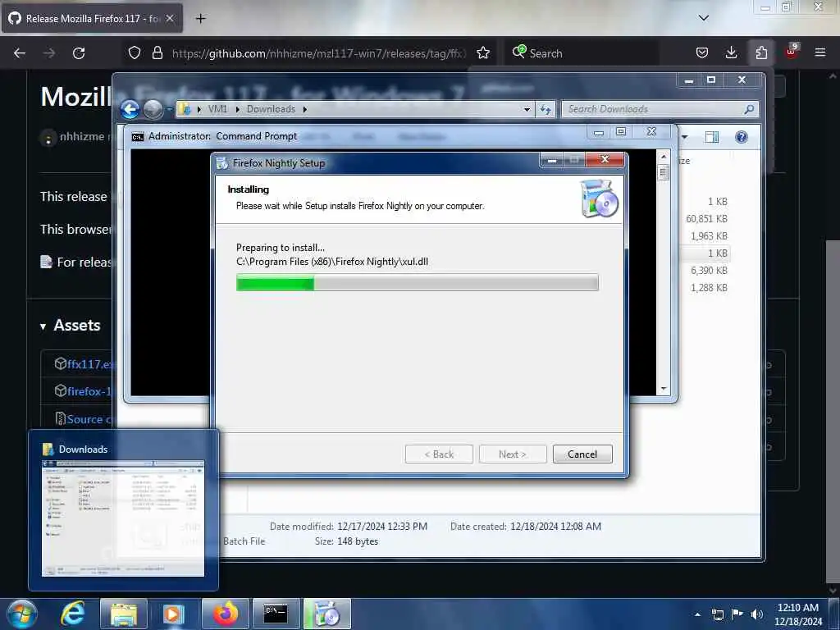
Task: Open Windows Explorer taskbar icon
Action: click(124, 614)
